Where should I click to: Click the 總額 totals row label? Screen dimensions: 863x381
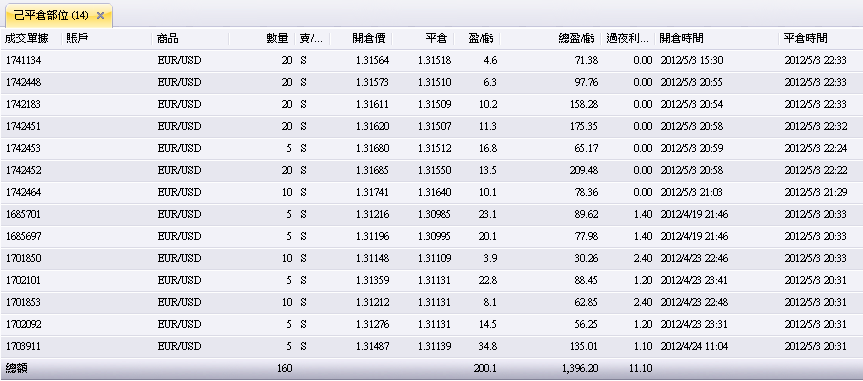click(16, 369)
